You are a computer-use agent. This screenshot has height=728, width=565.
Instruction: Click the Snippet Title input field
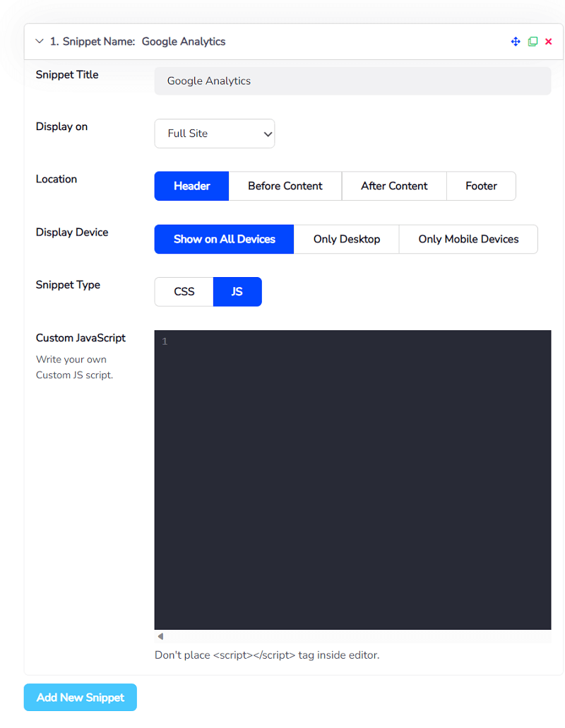[x=352, y=81]
